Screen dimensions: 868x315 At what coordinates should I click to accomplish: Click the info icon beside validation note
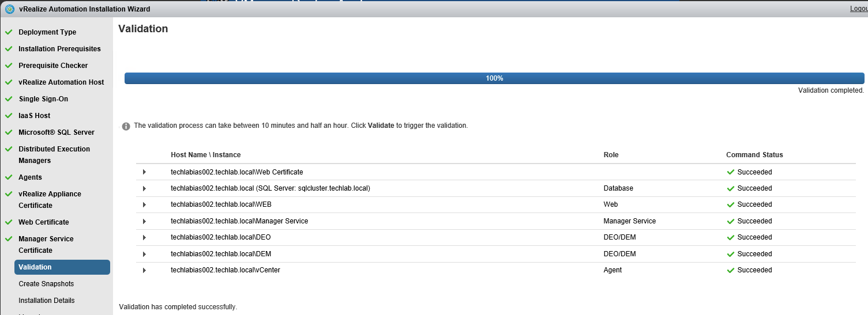coord(126,126)
